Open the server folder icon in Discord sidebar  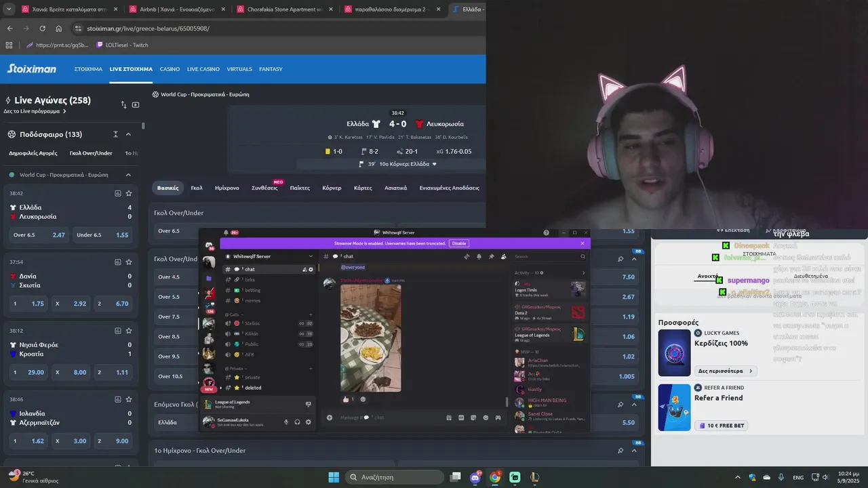[209, 278]
